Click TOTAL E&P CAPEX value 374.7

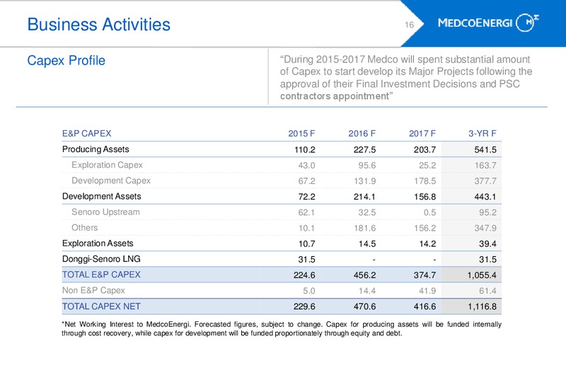pos(425,275)
